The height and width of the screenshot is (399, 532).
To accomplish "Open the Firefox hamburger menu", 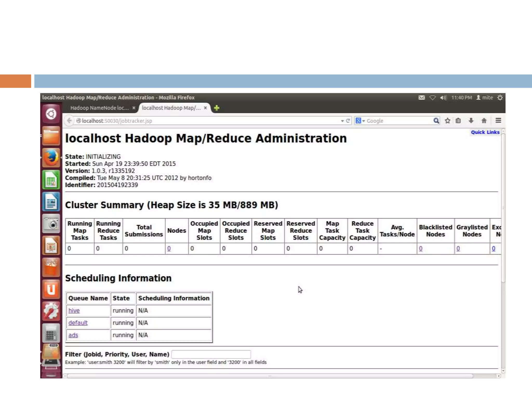I will [498, 121].
